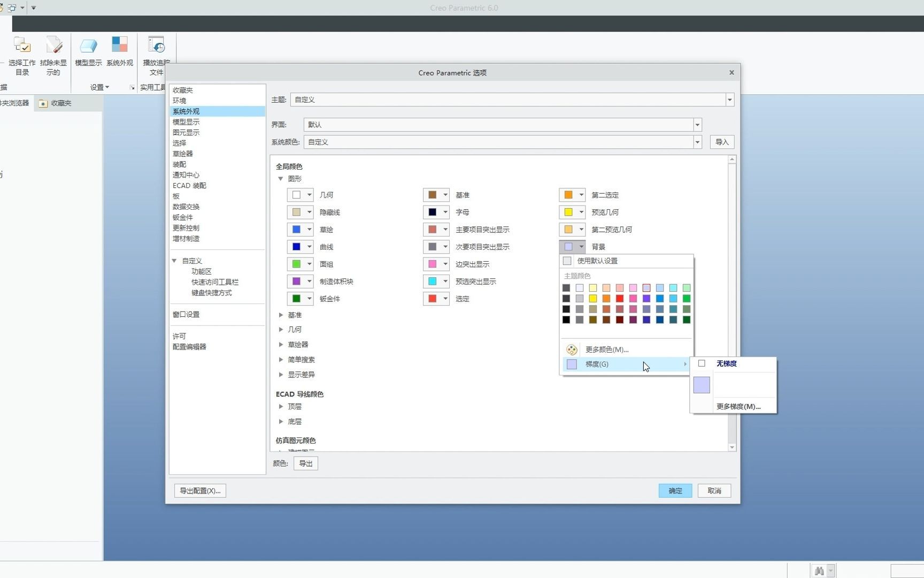
Task: Open the 基准 color dropdown arrow
Action: [x=445, y=195]
